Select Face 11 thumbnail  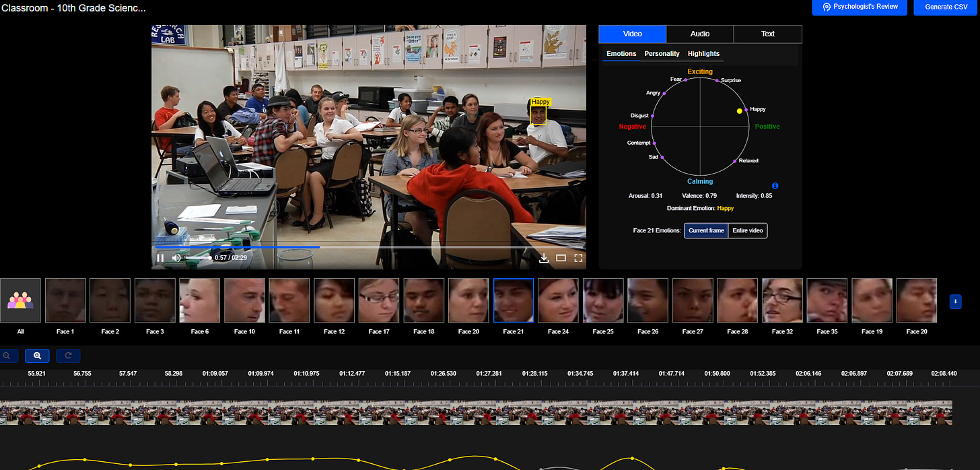point(289,300)
